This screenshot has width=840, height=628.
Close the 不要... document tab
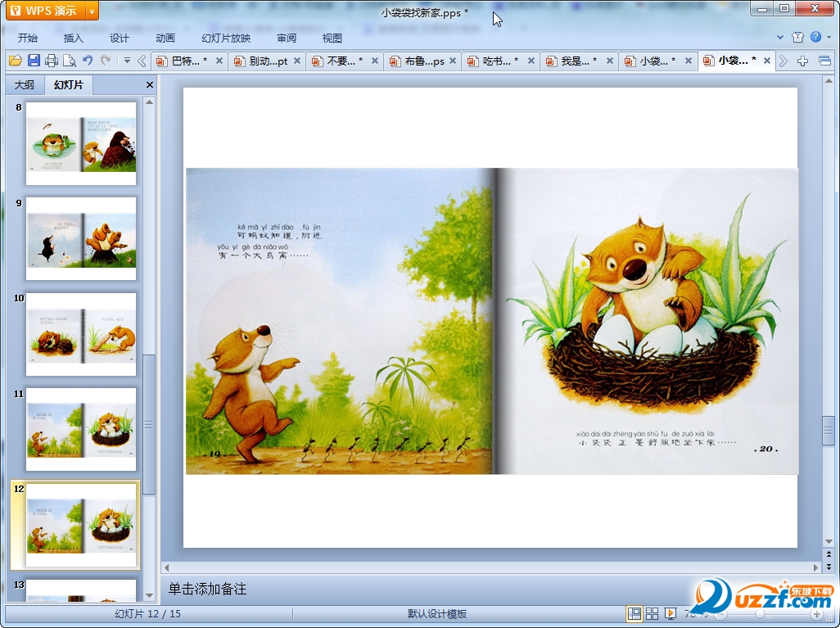tap(375, 61)
